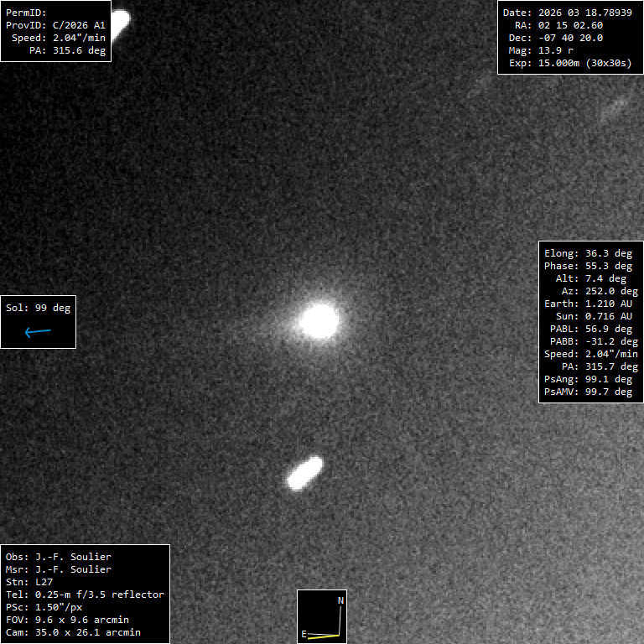
Task: Click the trailed star below the comet
Action: 304,474
